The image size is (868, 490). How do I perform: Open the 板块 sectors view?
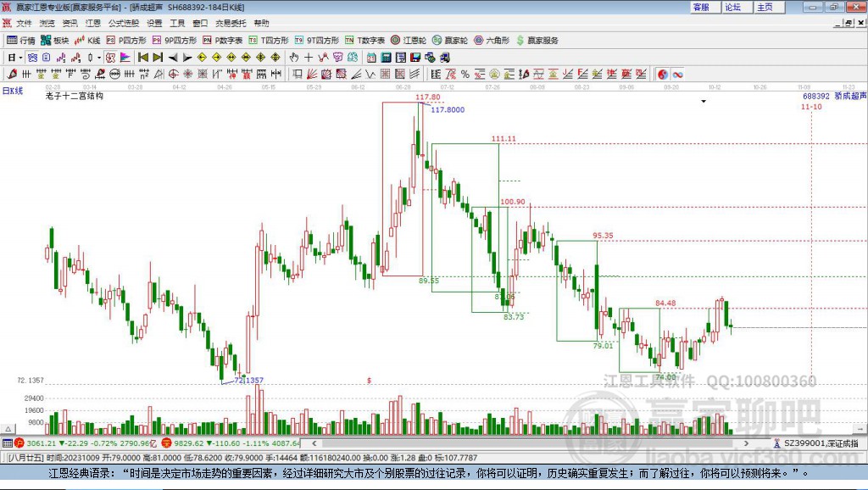(x=55, y=41)
